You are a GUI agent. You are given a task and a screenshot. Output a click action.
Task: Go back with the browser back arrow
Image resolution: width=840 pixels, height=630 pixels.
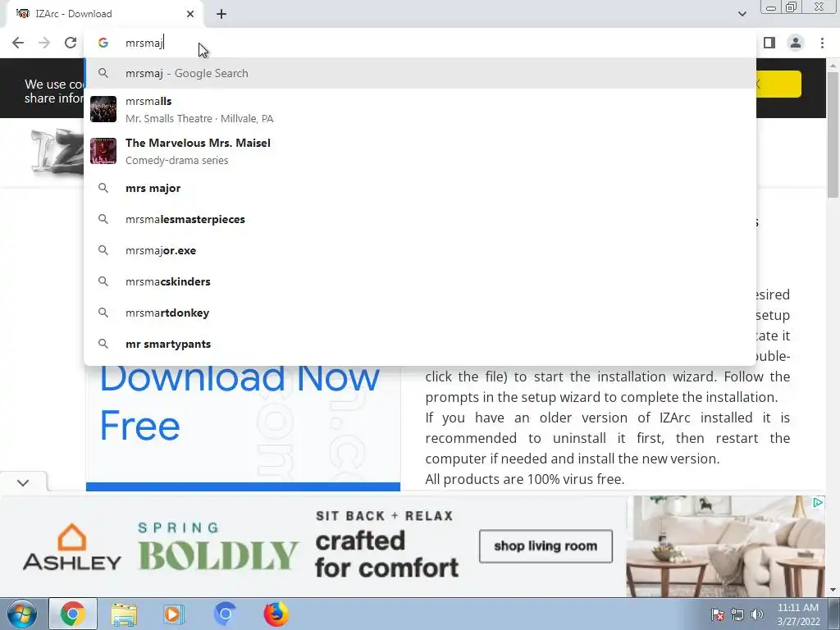click(18, 43)
